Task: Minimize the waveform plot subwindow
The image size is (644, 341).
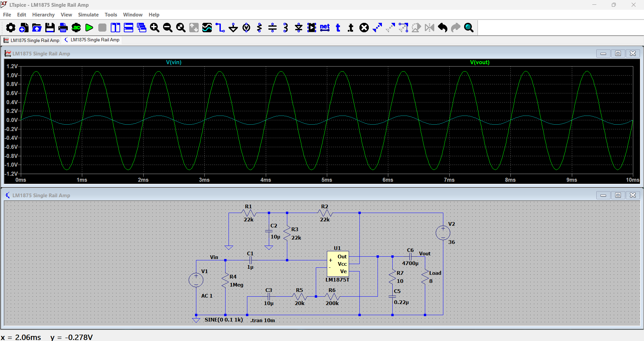Action: [603, 53]
